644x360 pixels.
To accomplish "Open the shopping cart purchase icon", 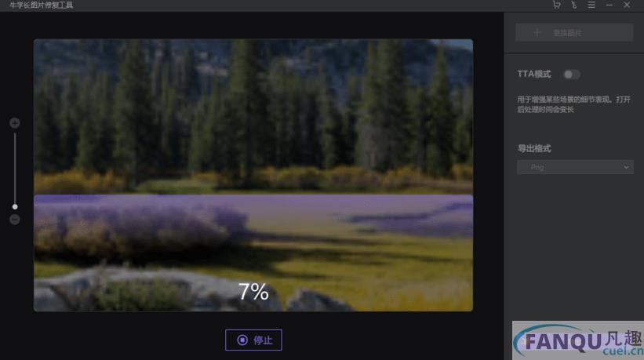I will coord(556,5).
